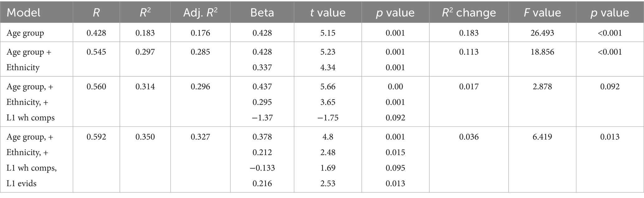The image size is (644, 198).
Task: Click the F value cell 26.493
Action: point(542,33)
